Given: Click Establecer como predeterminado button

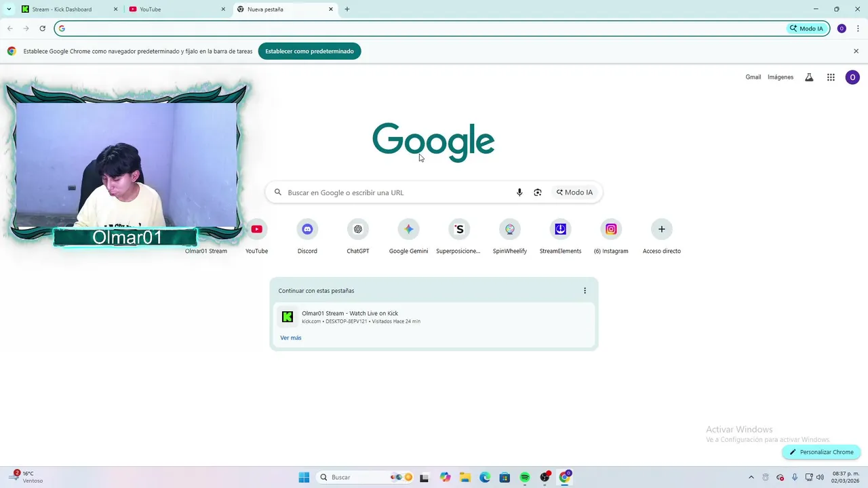Looking at the screenshot, I should pyautogui.click(x=309, y=52).
